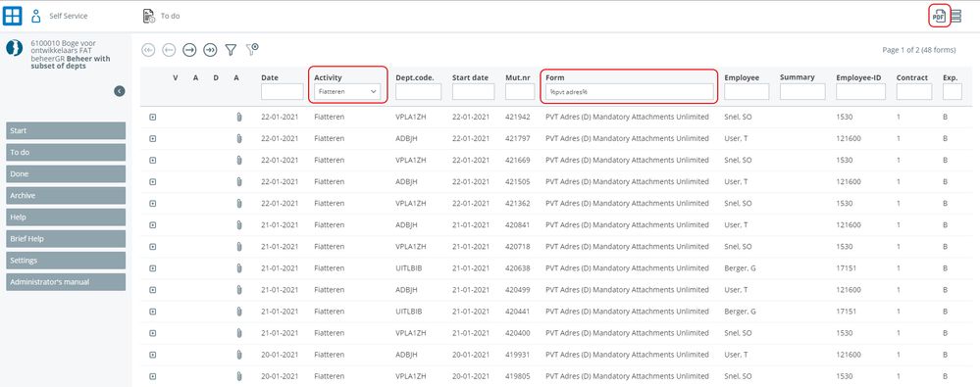980x387 pixels.
Task: Open the list view menu icon
Action: point(956,17)
